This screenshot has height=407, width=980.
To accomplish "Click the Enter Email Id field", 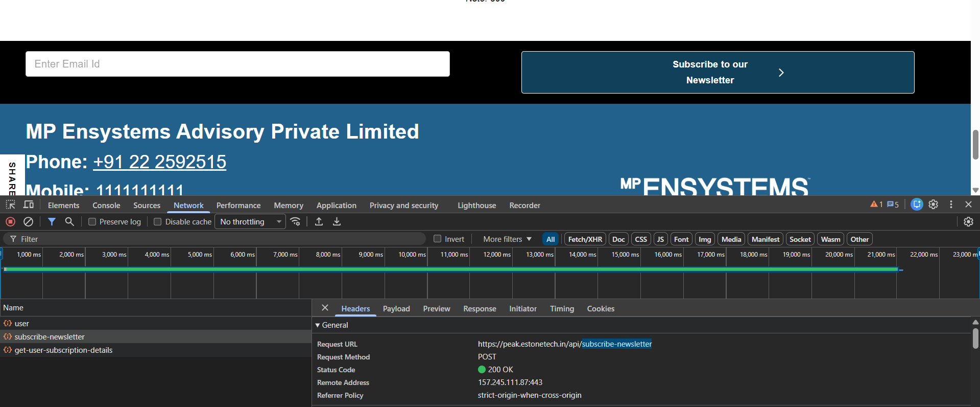I will pyautogui.click(x=237, y=64).
